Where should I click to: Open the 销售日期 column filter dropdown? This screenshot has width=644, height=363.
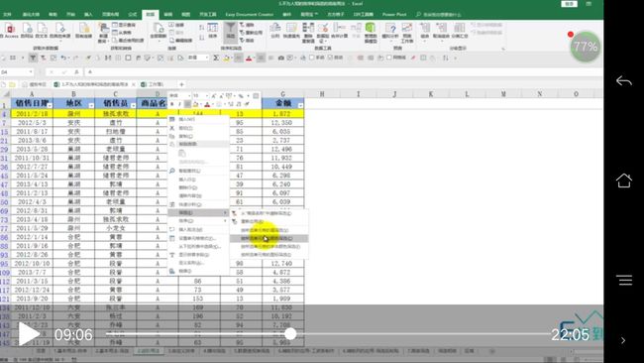tap(50, 106)
